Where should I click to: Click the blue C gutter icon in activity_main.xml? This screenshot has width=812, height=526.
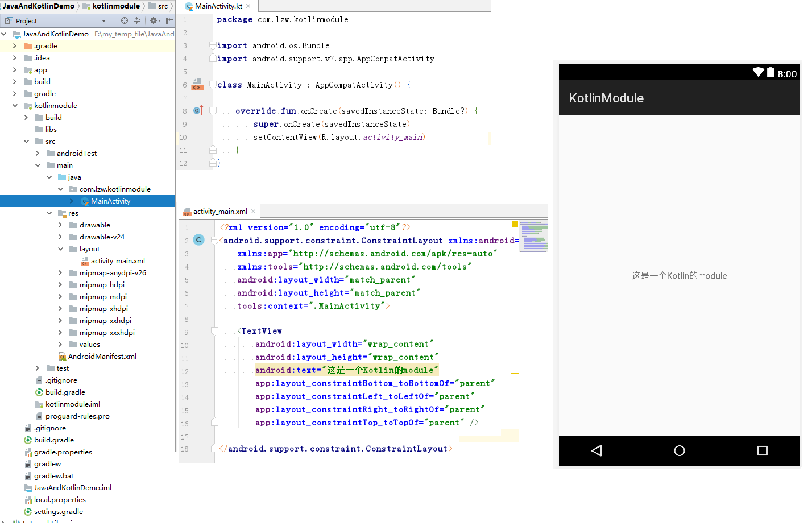pos(198,240)
